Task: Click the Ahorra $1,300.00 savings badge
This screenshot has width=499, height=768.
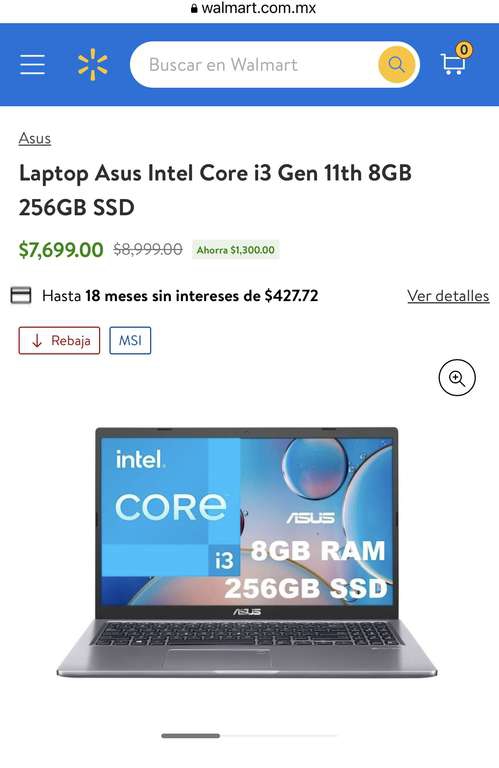Action: click(236, 250)
